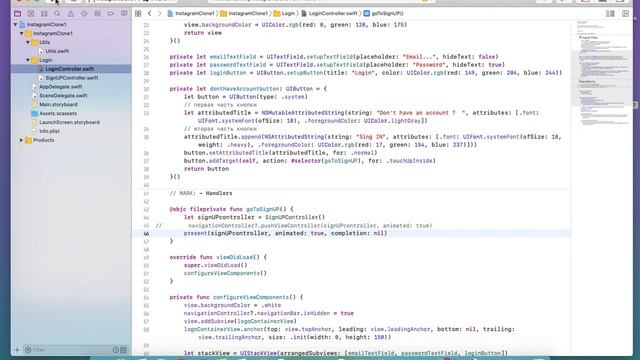Click 'passwordTextField' declaration on line 27
The width and height of the screenshot is (640, 360).
[238, 65]
